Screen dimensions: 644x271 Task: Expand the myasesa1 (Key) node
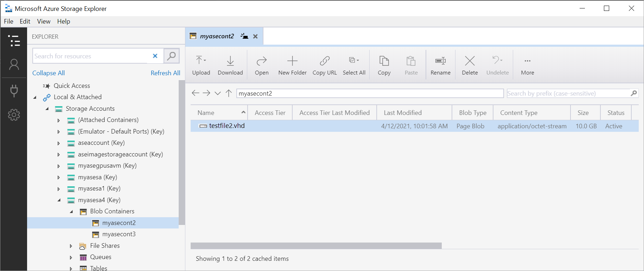click(x=59, y=189)
